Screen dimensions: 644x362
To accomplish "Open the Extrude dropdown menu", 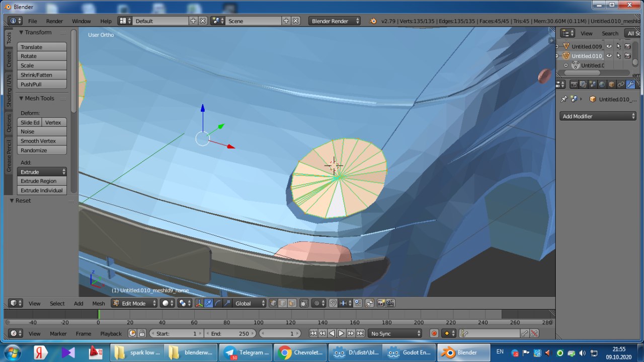I will [x=42, y=172].
